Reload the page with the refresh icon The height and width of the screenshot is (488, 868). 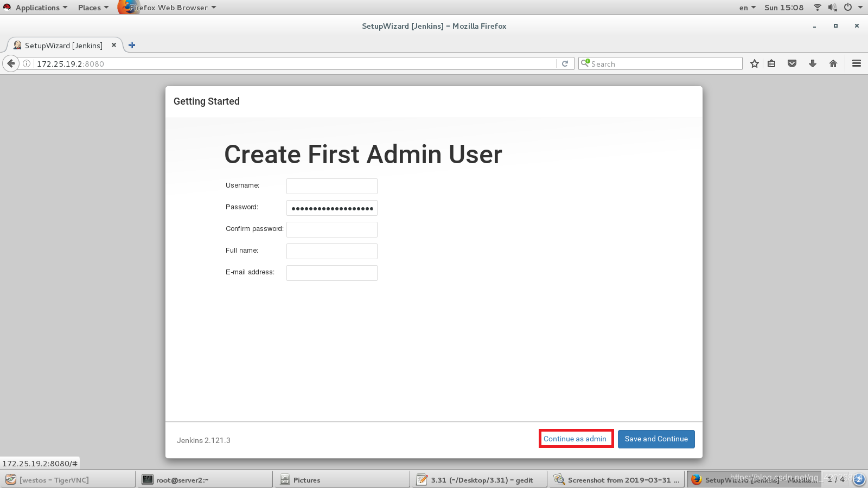[565, 63]
